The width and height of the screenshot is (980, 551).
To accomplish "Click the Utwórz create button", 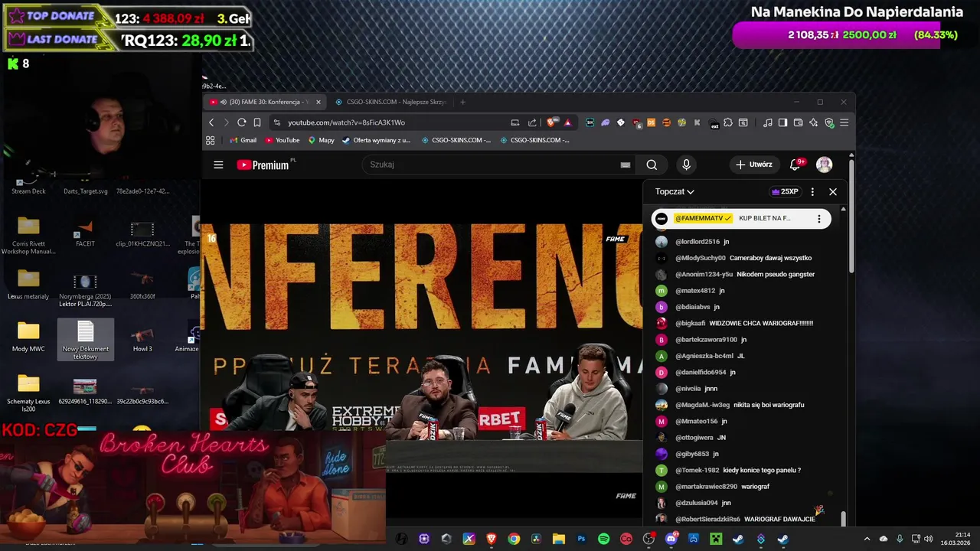I will point(754,165).
